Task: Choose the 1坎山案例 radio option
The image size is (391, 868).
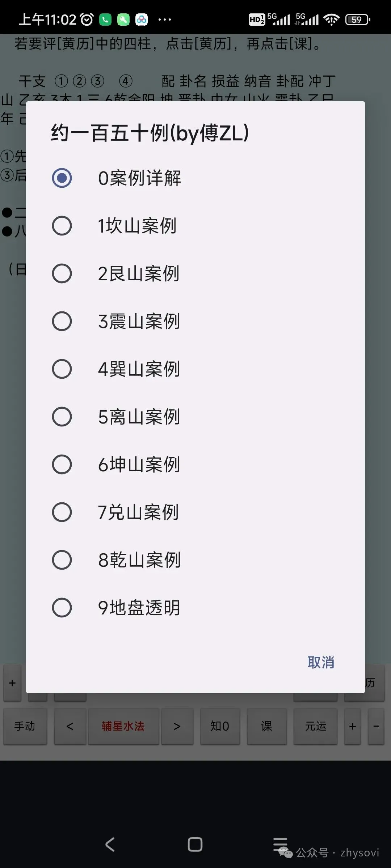Action: [195, 226]
